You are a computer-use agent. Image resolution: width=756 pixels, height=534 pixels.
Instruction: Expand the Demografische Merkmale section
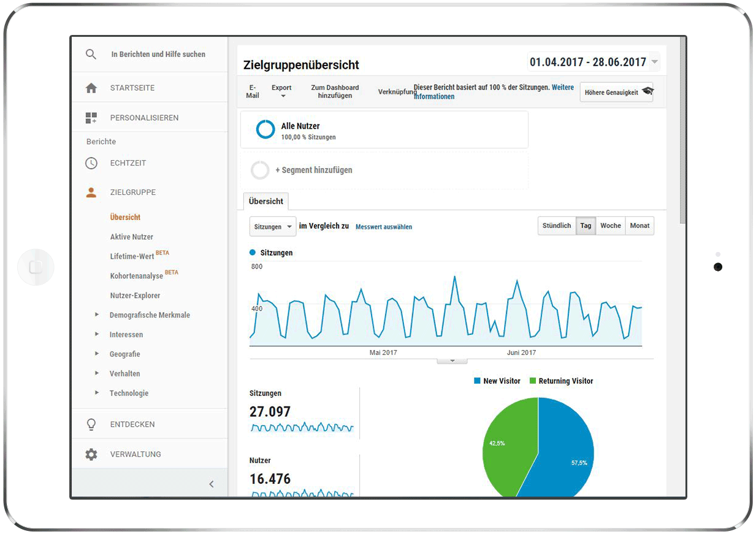(x=97, y=315)
